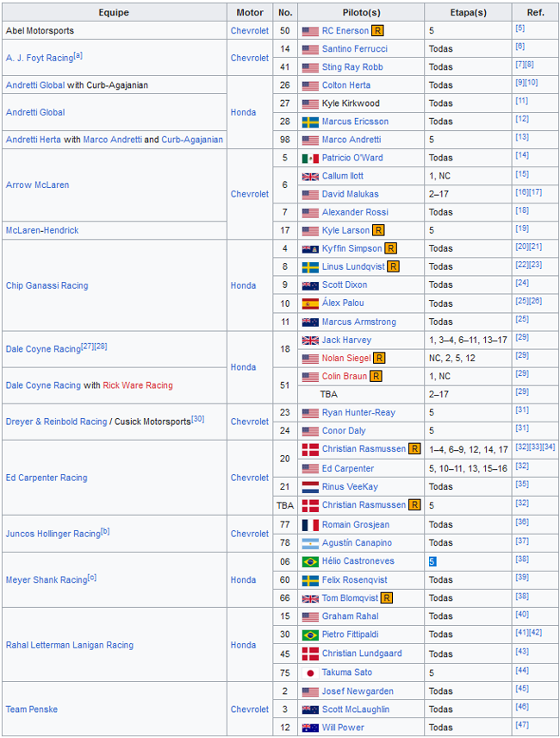Open reference [5] for RC Enerson
The image size is (560, 738).
coord(520,28)
